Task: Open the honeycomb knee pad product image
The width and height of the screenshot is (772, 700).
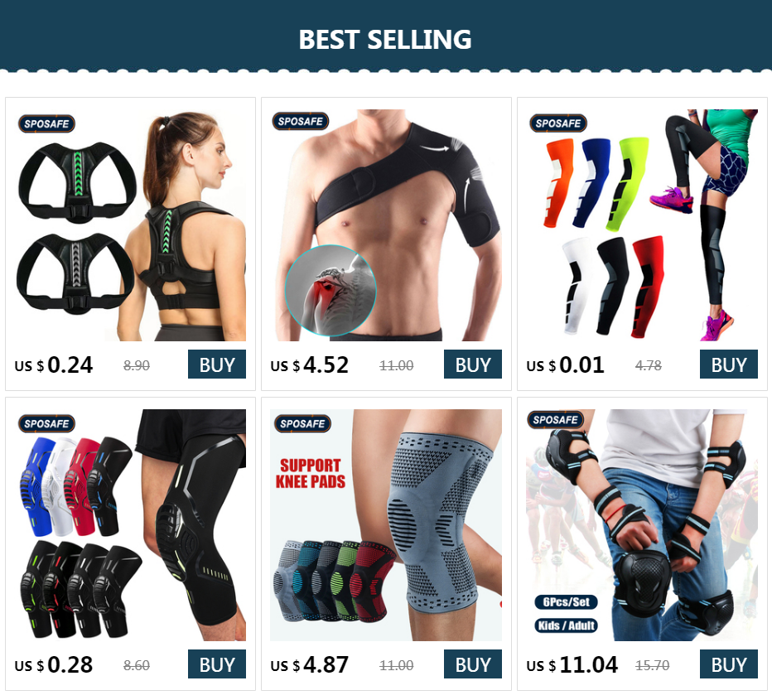Action: tap(131, 524)
